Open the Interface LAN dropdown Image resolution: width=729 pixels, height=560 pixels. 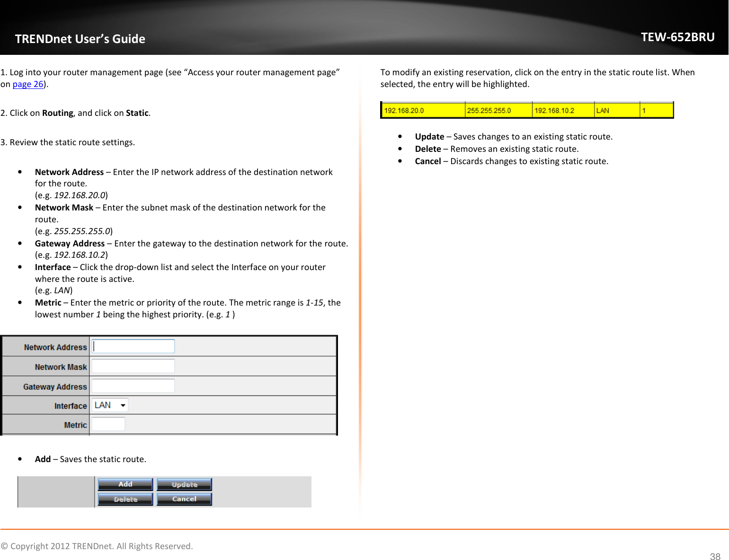click(x=110, y=405)
